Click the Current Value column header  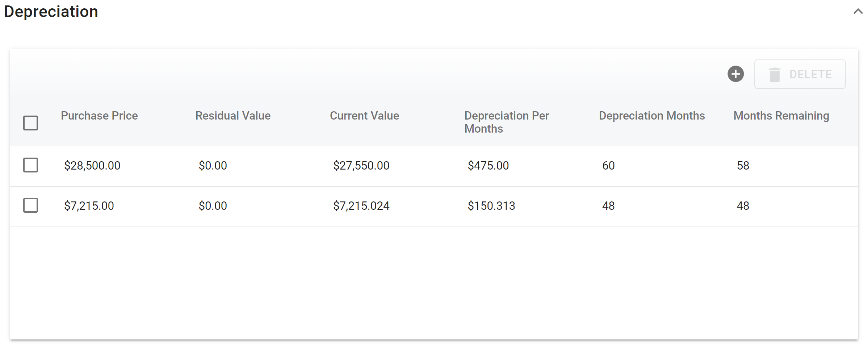pyautogui.click(x=364, y=116)
